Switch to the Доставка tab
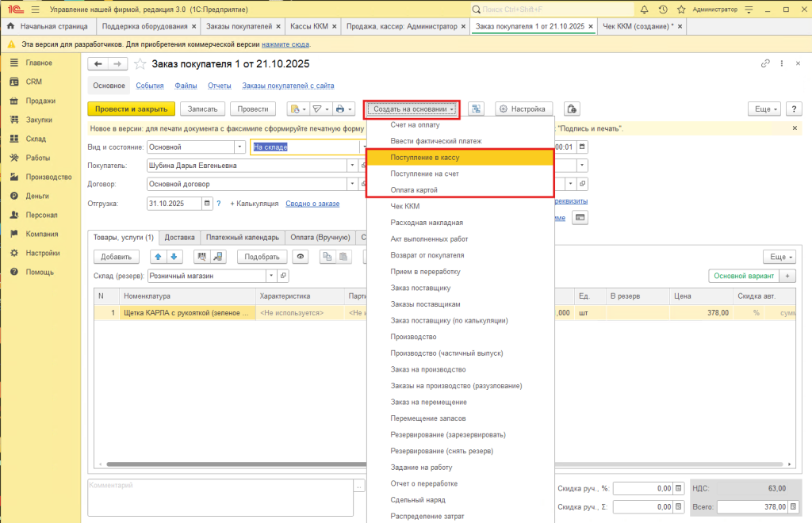 179,237
